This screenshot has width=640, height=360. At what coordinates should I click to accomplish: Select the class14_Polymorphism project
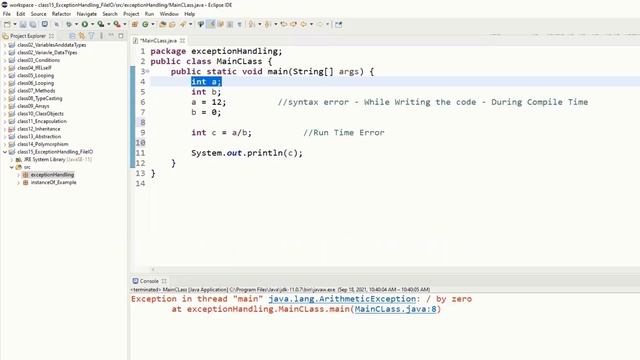coord(43,144)
